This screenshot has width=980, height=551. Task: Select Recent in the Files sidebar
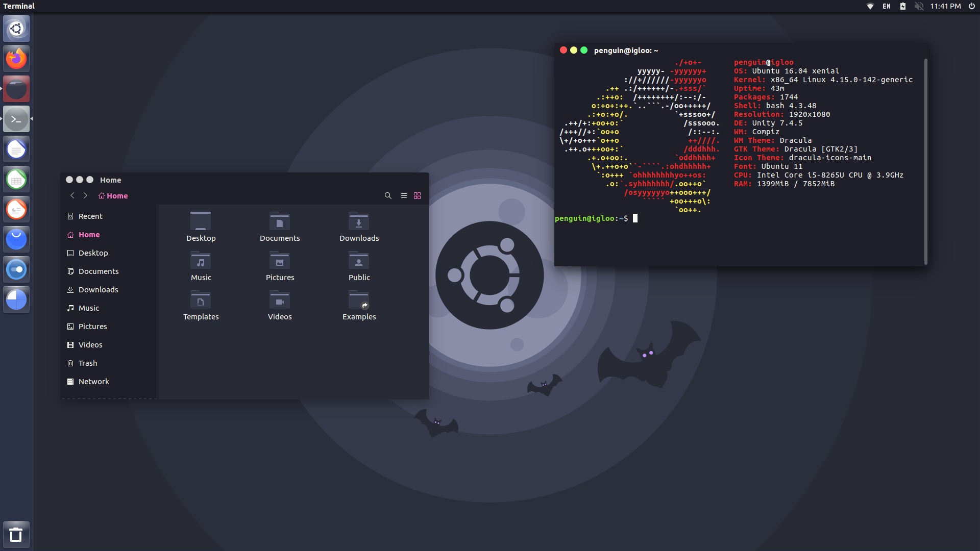point(109,216)
